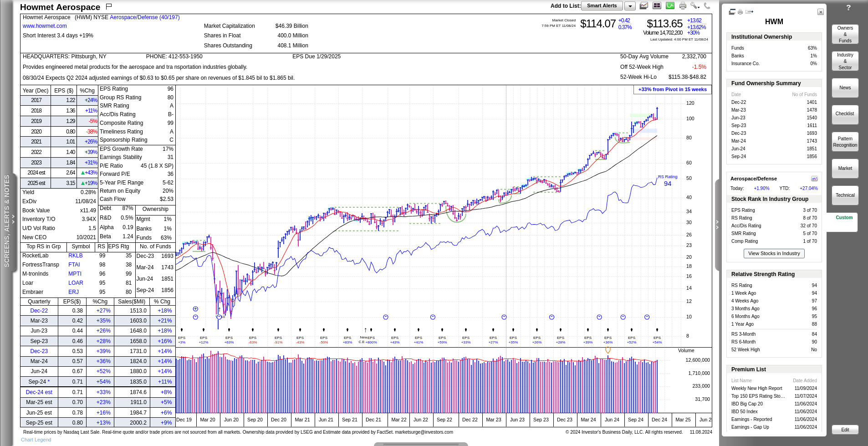868x446 pixels.
Task: Click the undock window icon in HWM panel
Action: [732, 12]
